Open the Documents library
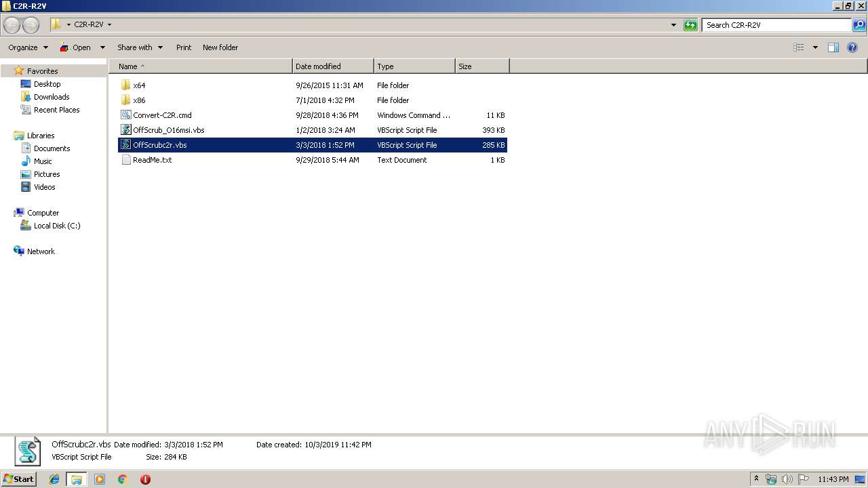 pos(52,148)
